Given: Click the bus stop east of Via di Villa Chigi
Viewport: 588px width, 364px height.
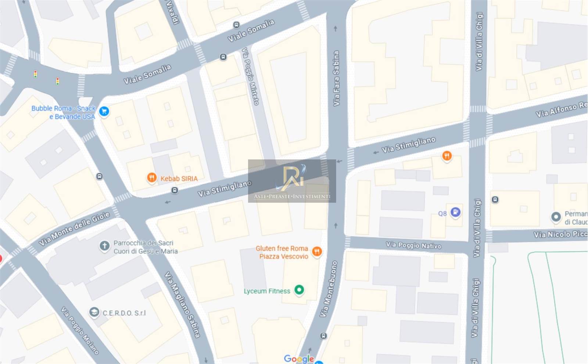Looking at the screenshot, I should [495, 200].
